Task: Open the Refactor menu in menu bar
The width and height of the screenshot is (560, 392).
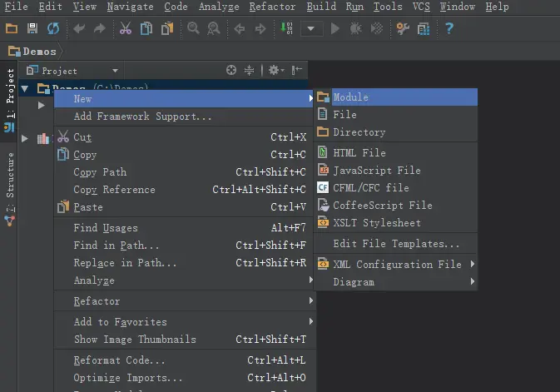Action: point(272,7)
